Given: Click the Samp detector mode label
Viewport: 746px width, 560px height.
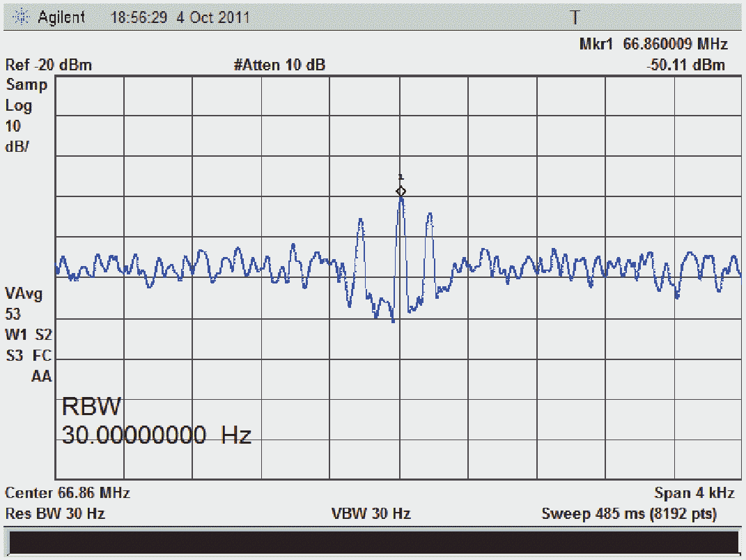Looking at the screenshot, I should coord(26,85).
